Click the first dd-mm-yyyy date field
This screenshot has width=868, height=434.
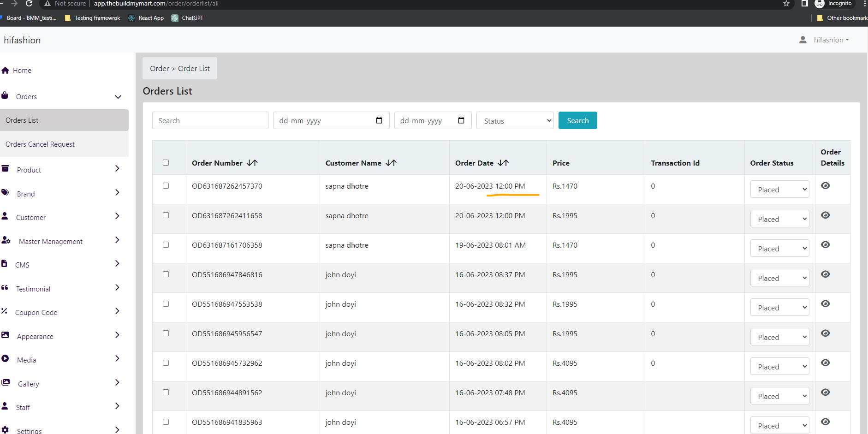[331, 120]
